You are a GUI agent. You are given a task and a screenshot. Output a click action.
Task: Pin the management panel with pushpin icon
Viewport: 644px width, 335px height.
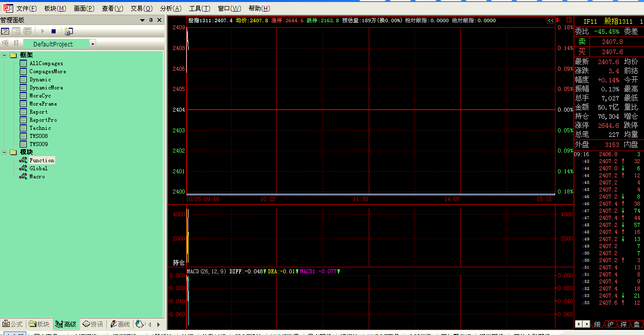click(151, 20)
